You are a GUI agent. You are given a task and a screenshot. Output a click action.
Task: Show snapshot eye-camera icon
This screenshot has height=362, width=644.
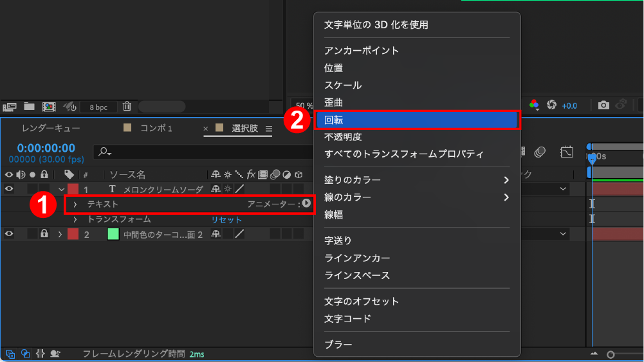tap(621, 105)
